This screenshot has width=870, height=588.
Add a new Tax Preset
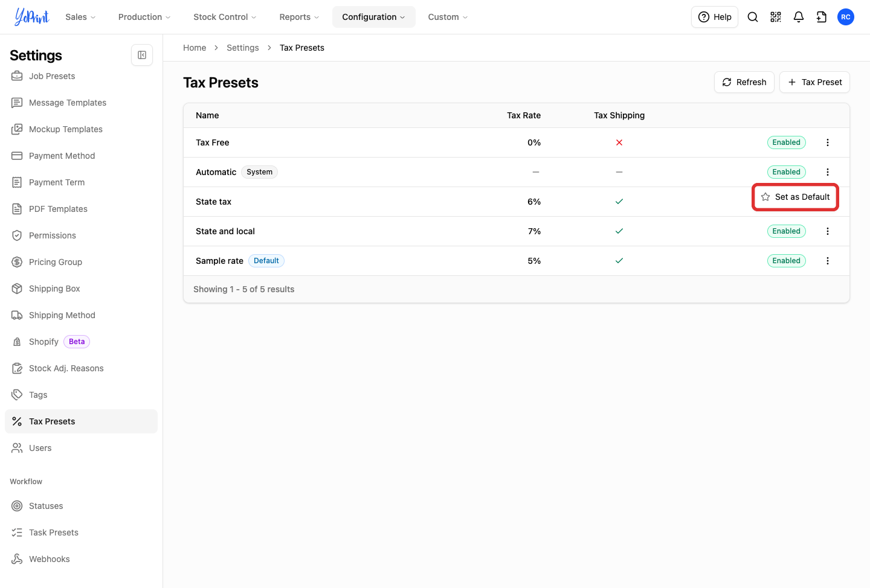click(x=814, y=82)
